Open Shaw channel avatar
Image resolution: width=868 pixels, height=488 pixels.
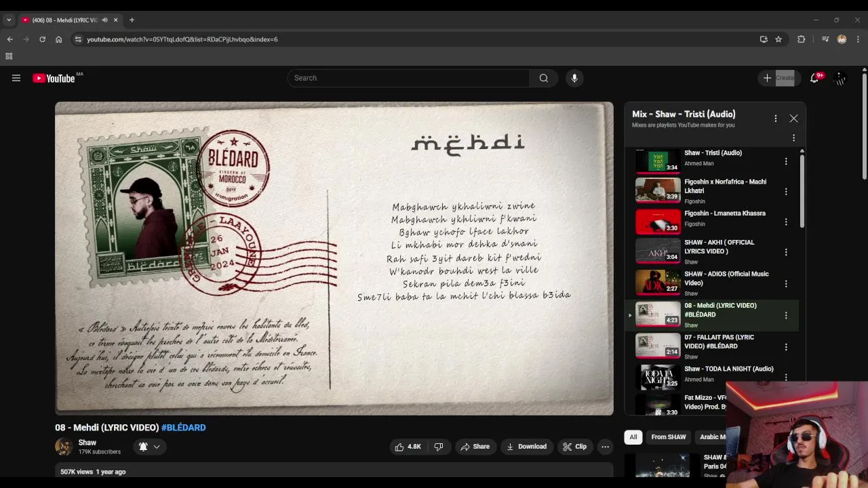point(64,447)
